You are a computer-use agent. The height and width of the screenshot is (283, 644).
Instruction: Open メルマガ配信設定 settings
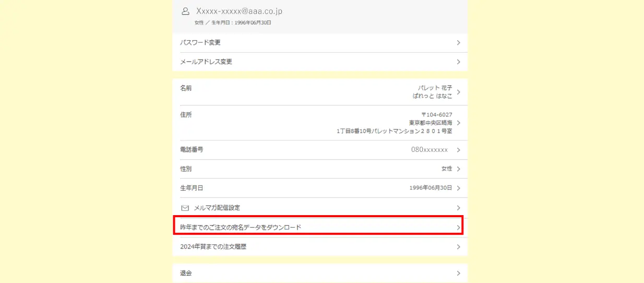(320, 208)
